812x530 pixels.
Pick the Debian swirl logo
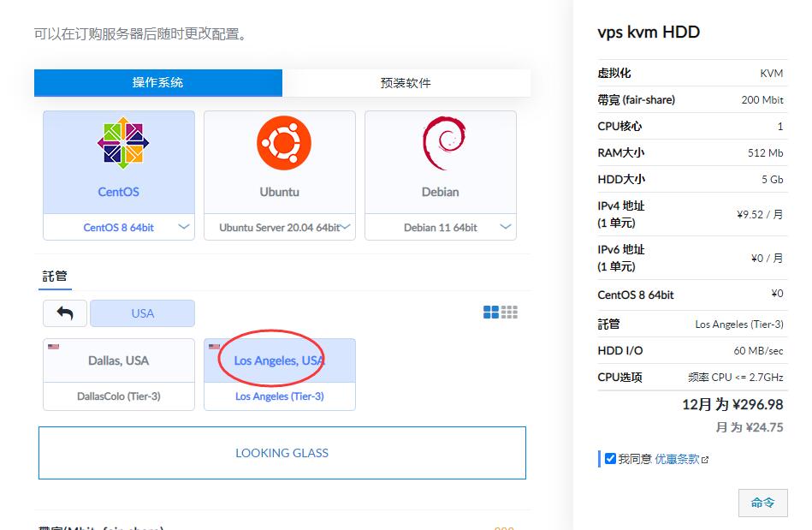443,143
